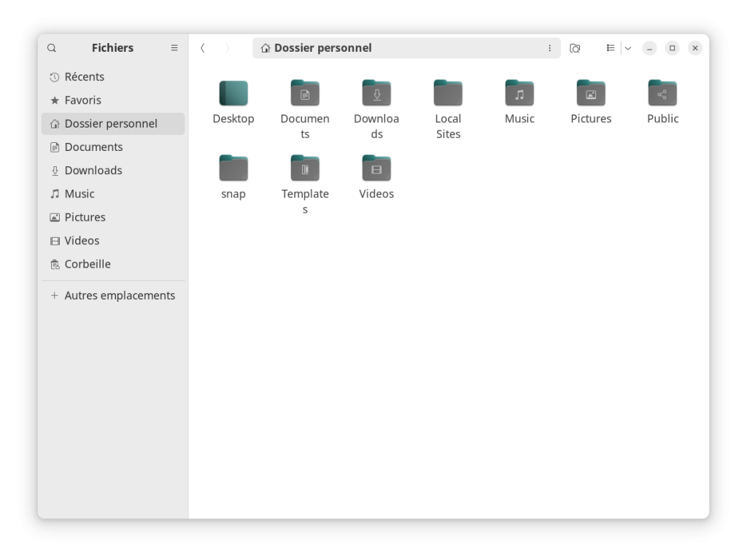The width and height of the screenshot is (747, 560).
Task: Click the Templates folder icon
Action: coord(305,169)
